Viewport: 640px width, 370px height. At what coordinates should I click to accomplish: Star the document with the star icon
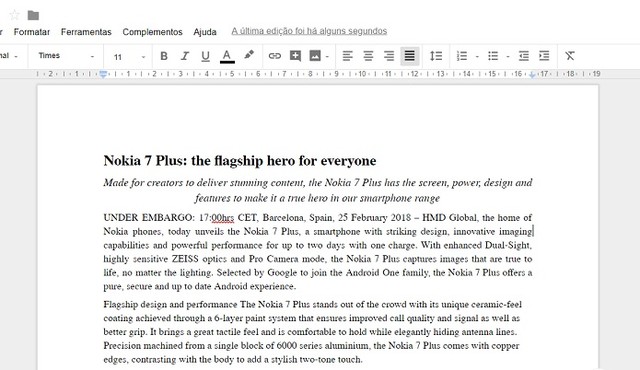pyautogui.click(x=14, y=16)
